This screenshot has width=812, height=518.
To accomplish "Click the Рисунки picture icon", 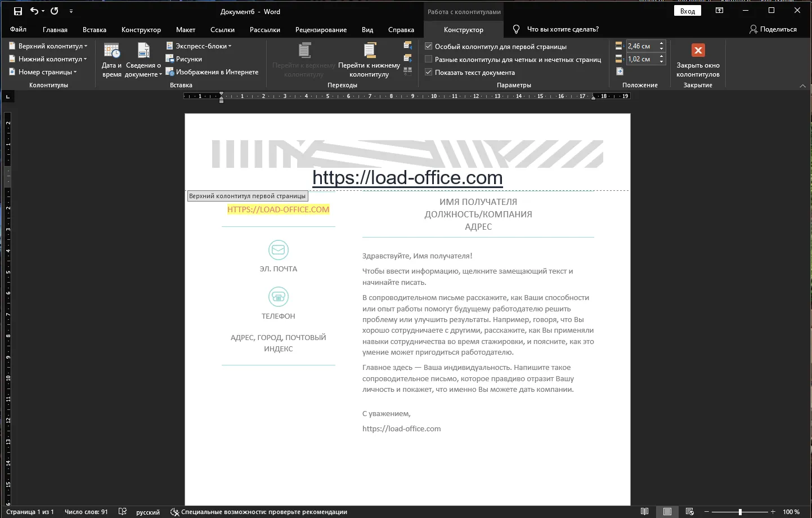I will 169,59.
